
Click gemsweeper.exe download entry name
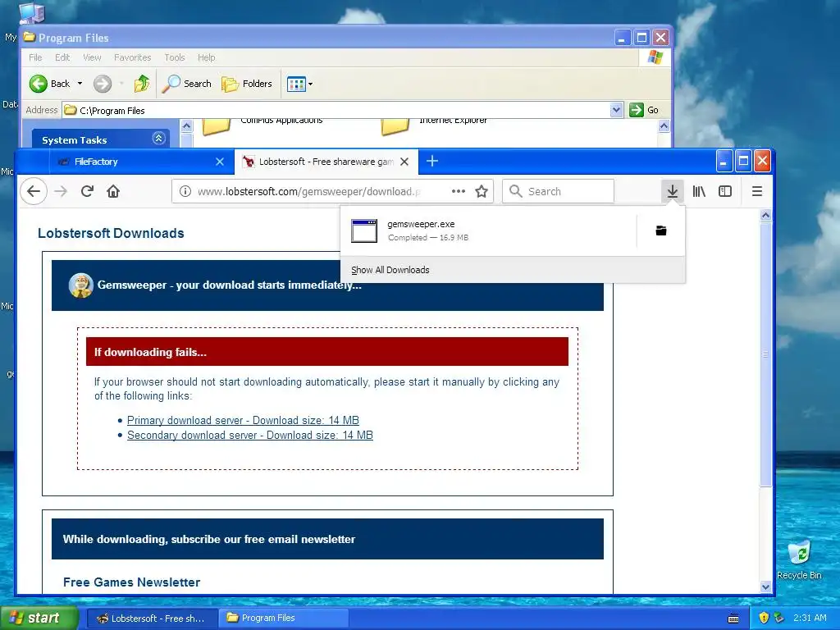pyautogui.click(x=421, y=224)
